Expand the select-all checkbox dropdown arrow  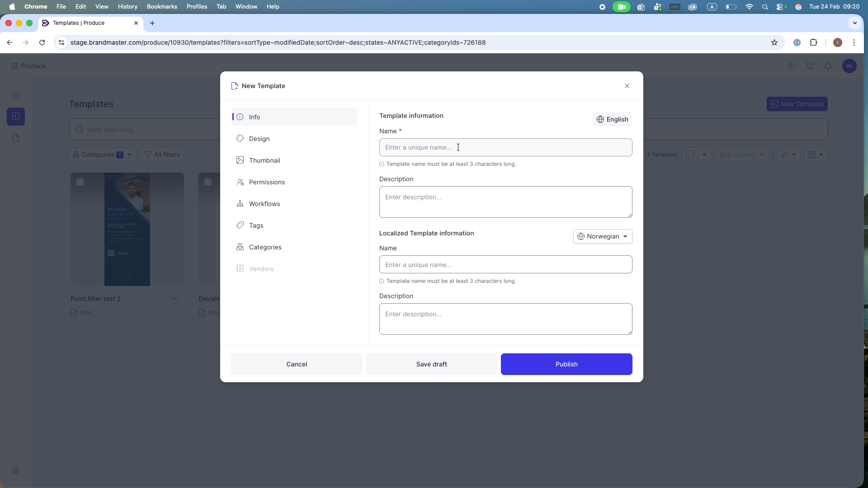[704, 155]
